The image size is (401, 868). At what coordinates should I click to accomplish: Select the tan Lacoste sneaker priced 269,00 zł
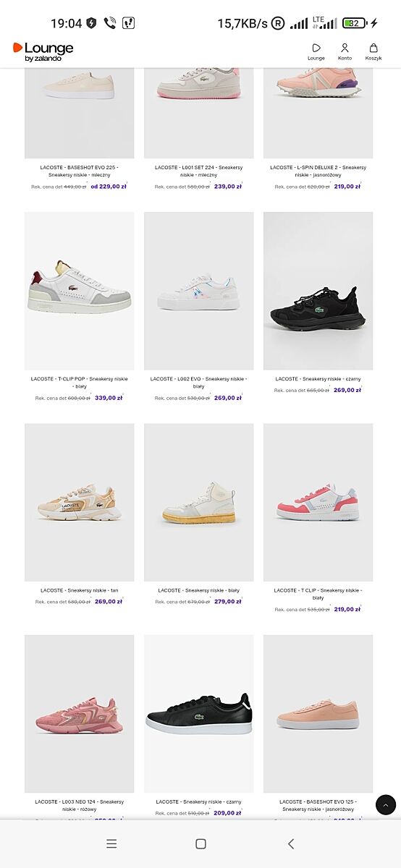[x=80, y=503]
